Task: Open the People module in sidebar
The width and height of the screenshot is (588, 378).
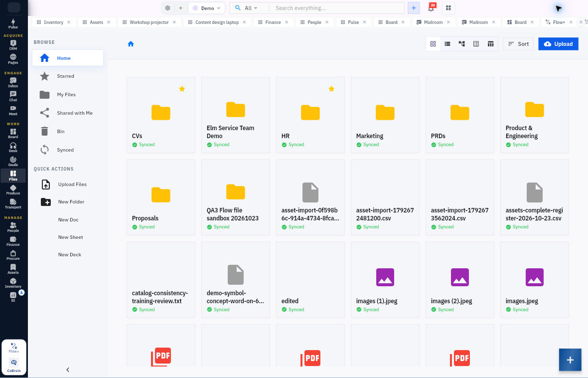Action: pos(13,227)
